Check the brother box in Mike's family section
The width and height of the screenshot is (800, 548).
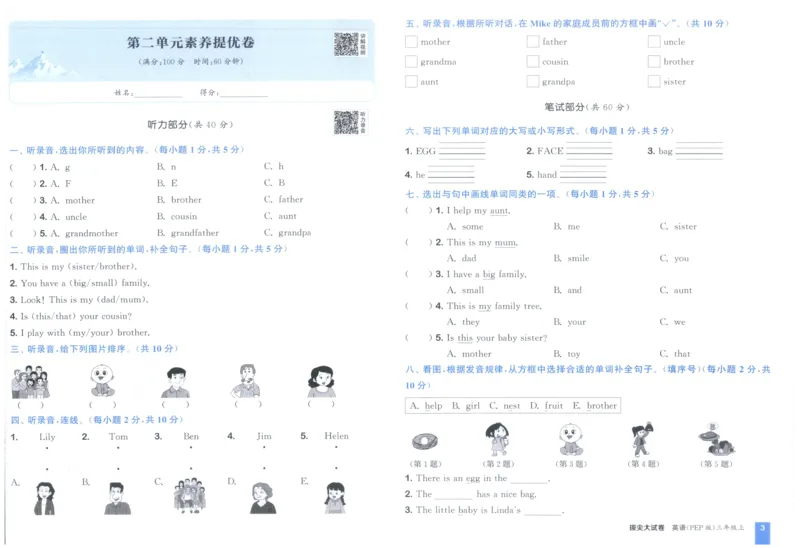click(x=654, y=61)
